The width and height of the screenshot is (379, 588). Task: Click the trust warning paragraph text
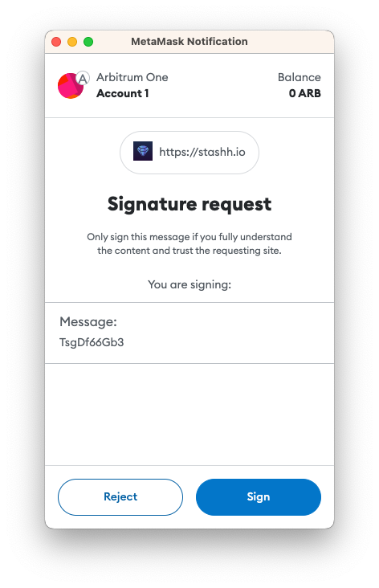(x=189, y=243)
